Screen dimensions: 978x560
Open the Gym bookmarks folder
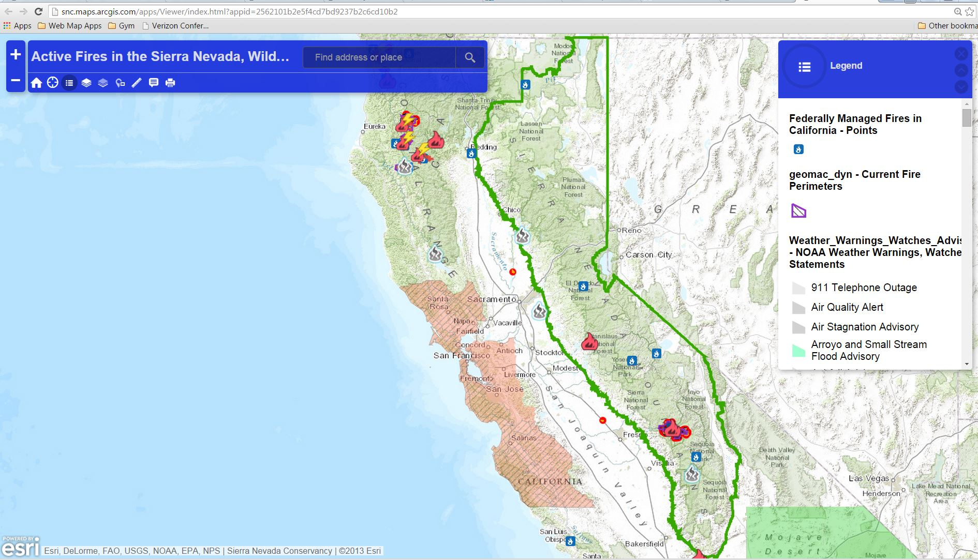(x=122, y=26)
